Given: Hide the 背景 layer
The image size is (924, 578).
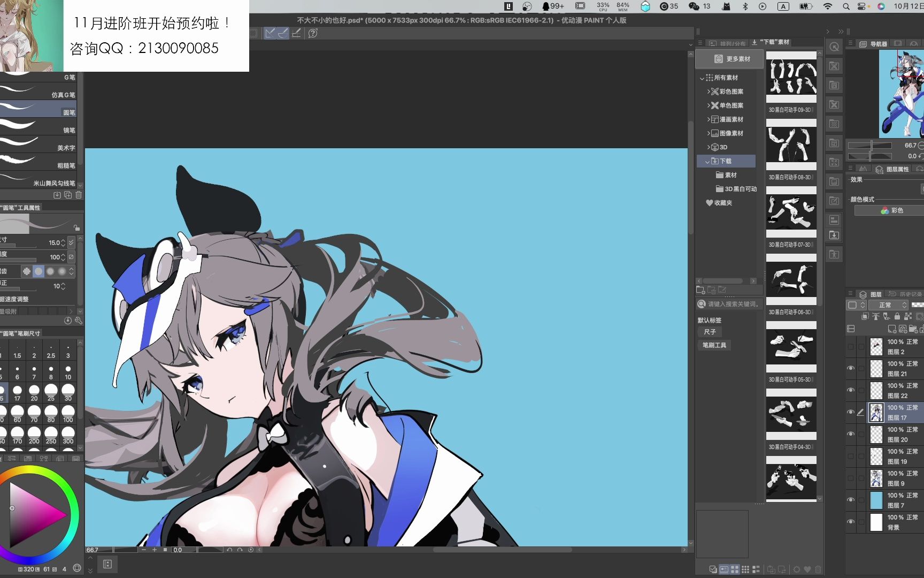Looking at the screenshot, I should (x=851, y=522).
